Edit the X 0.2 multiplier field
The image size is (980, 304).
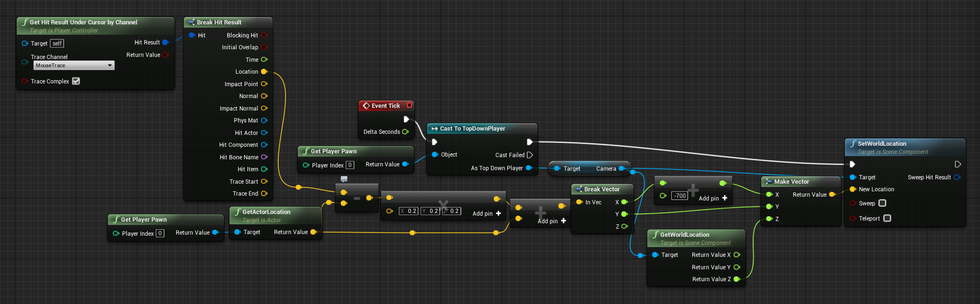[x=409, y=211]
